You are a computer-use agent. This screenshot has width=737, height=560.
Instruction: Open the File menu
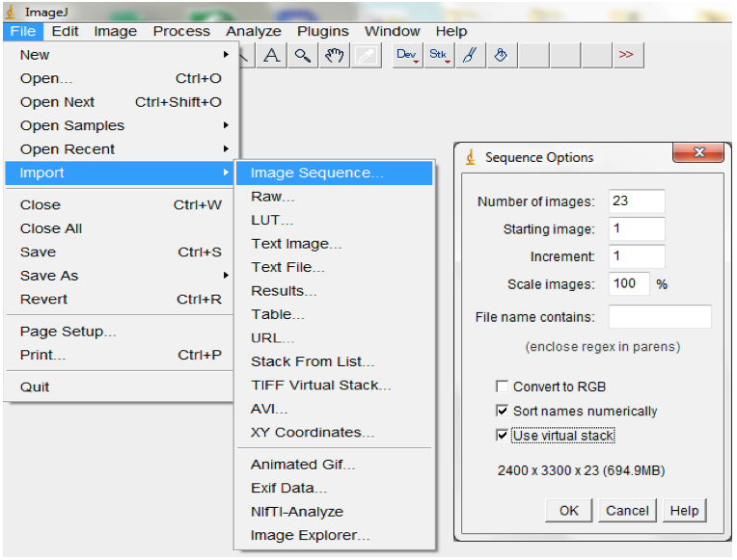point(23,32)
